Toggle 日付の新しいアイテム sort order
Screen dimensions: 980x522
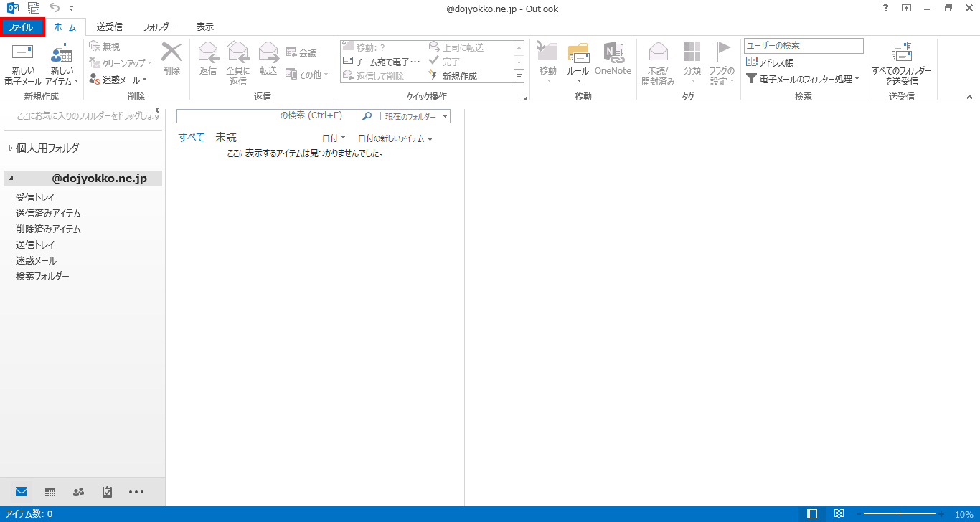coord(395,138)
